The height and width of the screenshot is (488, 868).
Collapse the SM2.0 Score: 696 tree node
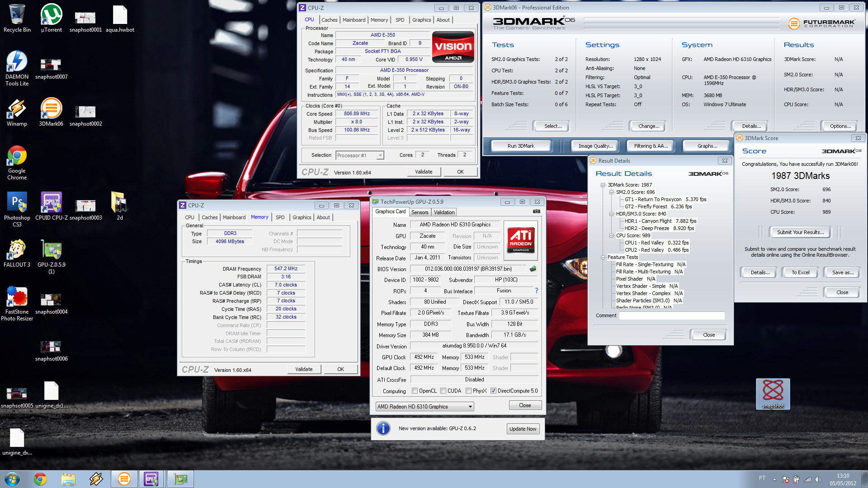pos(611,192)
